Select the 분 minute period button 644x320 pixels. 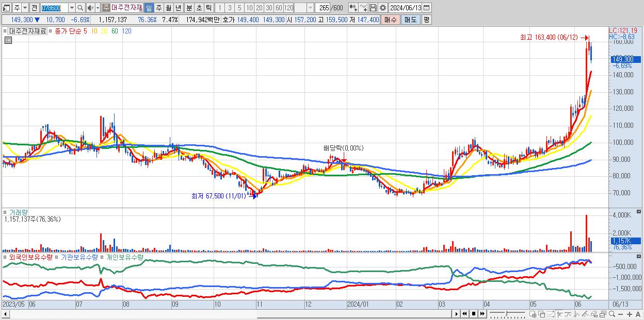point(189,8)
